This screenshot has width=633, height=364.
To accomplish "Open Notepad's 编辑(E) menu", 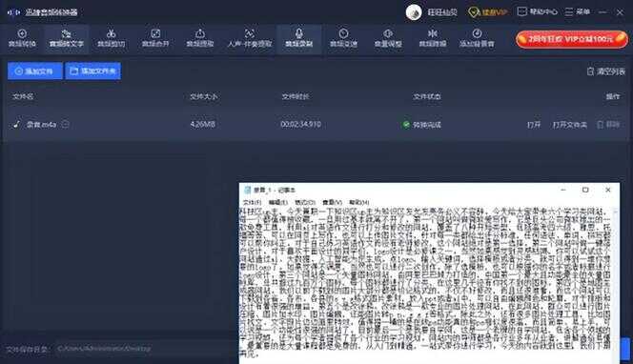I will tap(277, 202).
